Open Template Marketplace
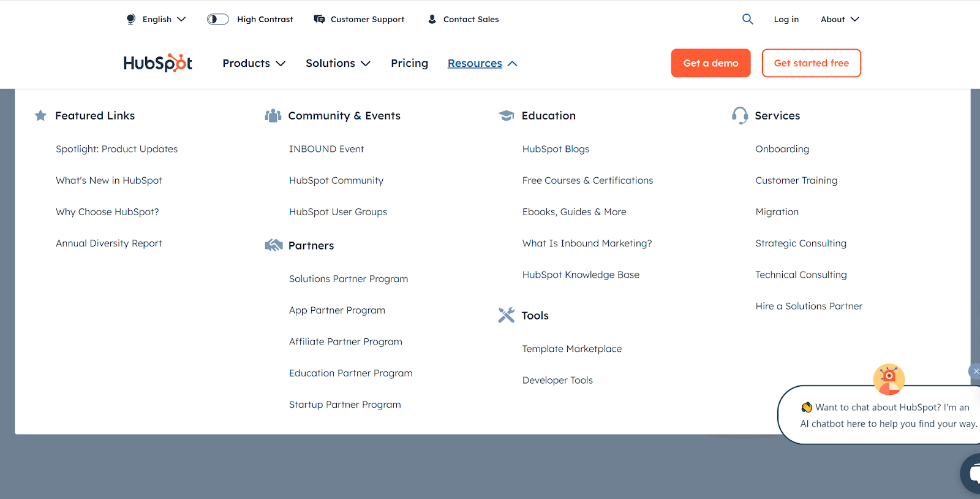This screenshot has width=980, height=499. (572, 349)
